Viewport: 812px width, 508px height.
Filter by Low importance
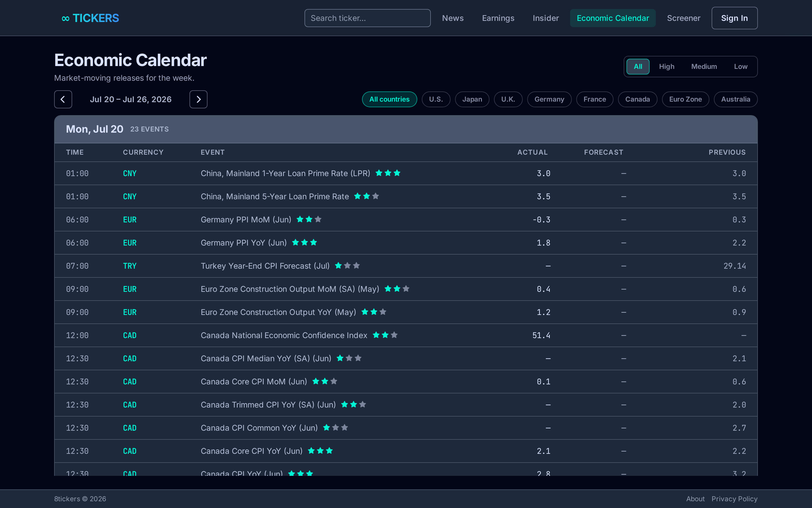[741, 67]
